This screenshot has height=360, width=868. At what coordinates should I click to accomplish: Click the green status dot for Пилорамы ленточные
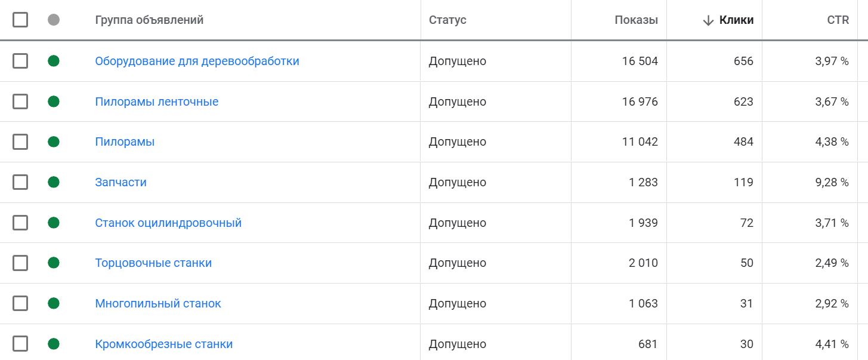pos(54,101)
